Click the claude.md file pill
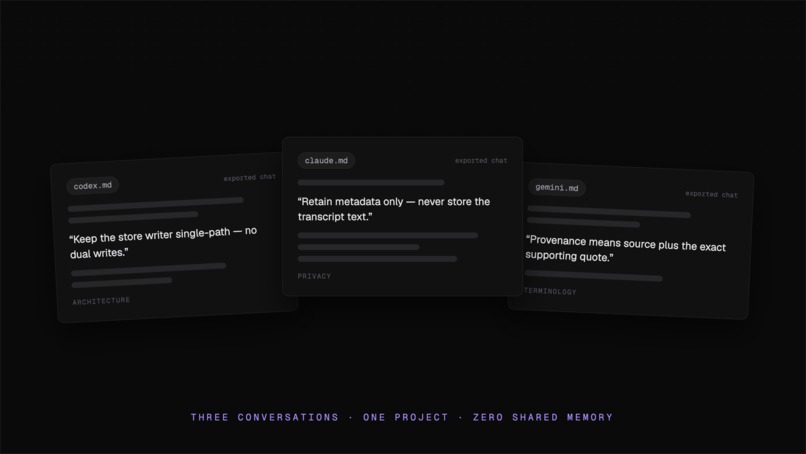806x454 pixels. [326, 160]
